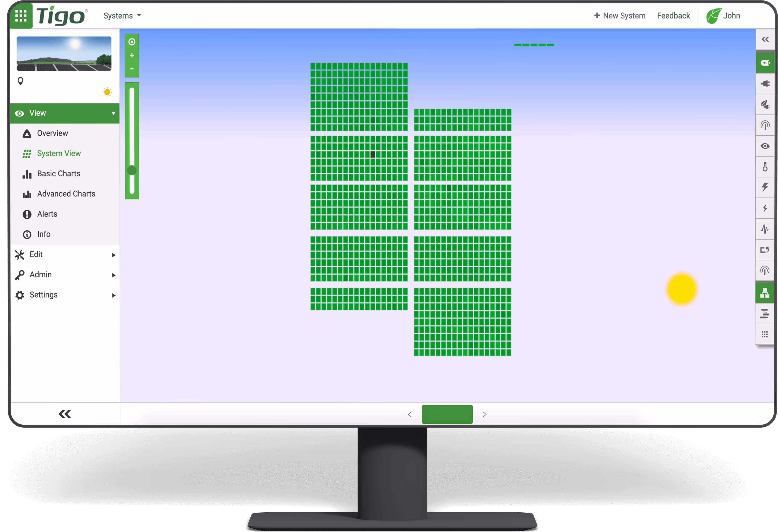Click the small dotted grid icon in right toolbar

[765, 334]
